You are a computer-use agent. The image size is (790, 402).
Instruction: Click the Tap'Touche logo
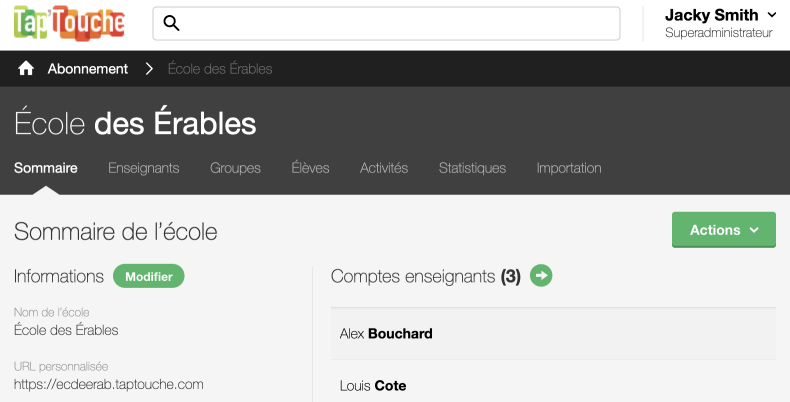(x=69, y=23)
